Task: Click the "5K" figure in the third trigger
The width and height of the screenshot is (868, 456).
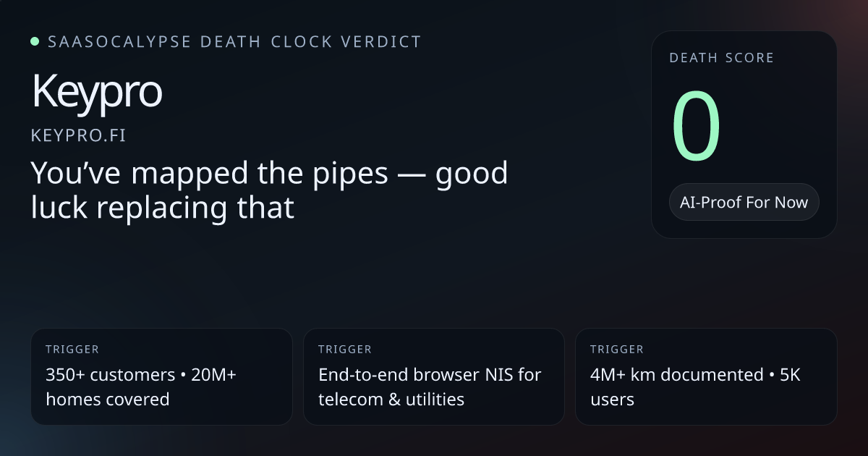Action: coord(789,375)
